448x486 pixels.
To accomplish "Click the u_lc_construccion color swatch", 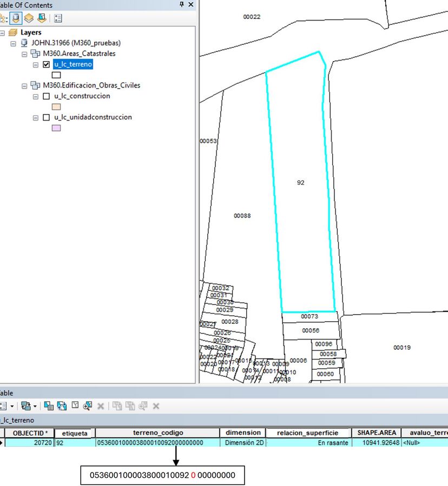I will pos(56,107).
